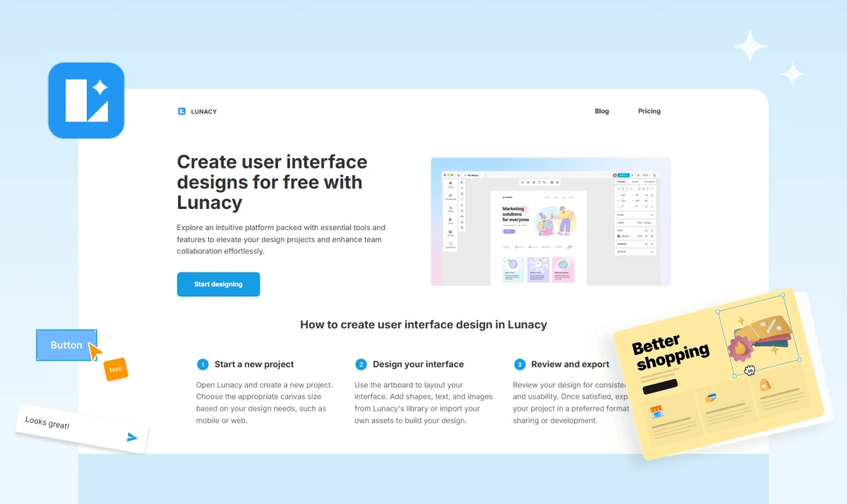Click the play icon right of Share
The image size is (847, 504).
(632, 174)
